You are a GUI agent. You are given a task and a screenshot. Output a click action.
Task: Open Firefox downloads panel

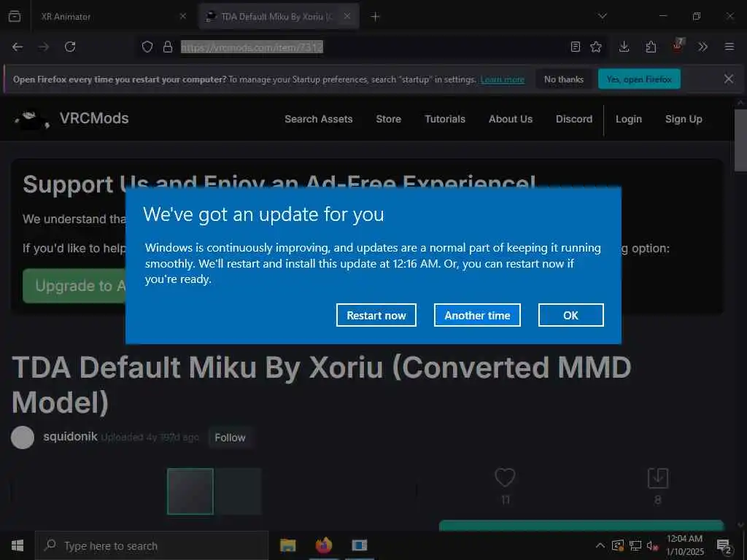pyautogui.click(x=624, y=47)
